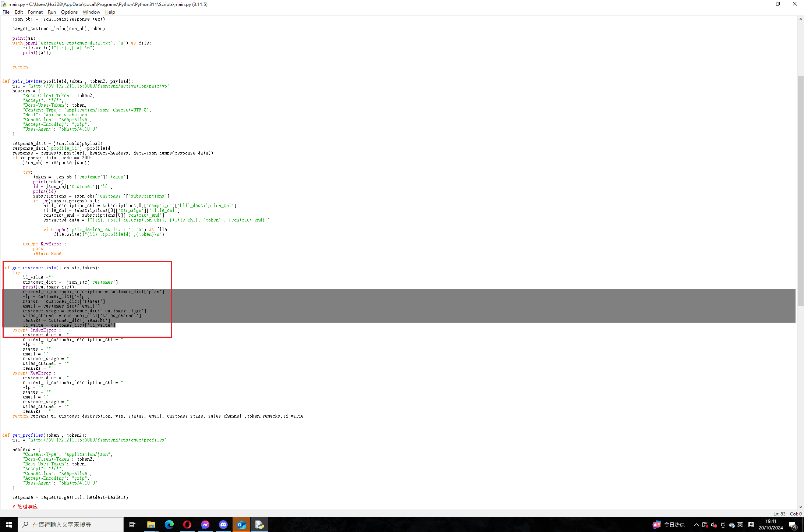Click the line opening 'pair_device_result.txt'
Viewport: 804px width, 532px height.
tap(106, 230)
